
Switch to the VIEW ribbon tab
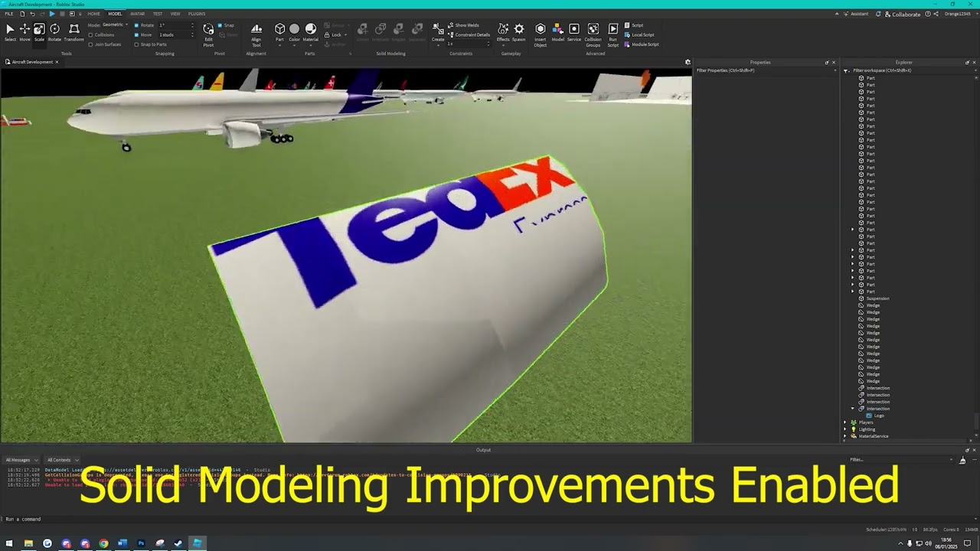[175, 14]
